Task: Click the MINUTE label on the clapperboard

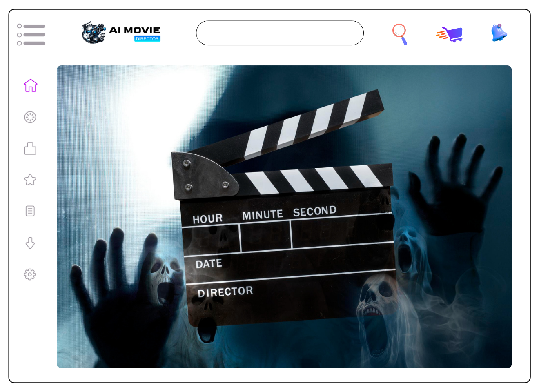Action: [x=262, y=215]
